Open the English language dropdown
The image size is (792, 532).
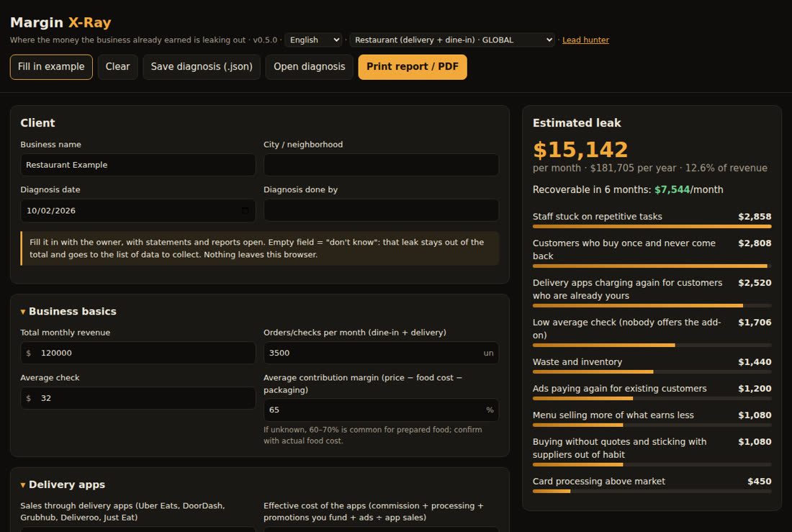(314, 40)
